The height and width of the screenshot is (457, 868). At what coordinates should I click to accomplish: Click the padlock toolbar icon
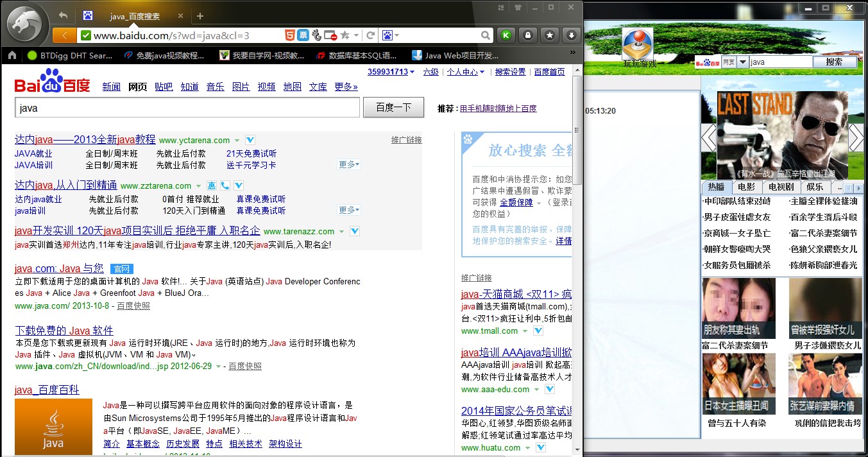(527, 35)
